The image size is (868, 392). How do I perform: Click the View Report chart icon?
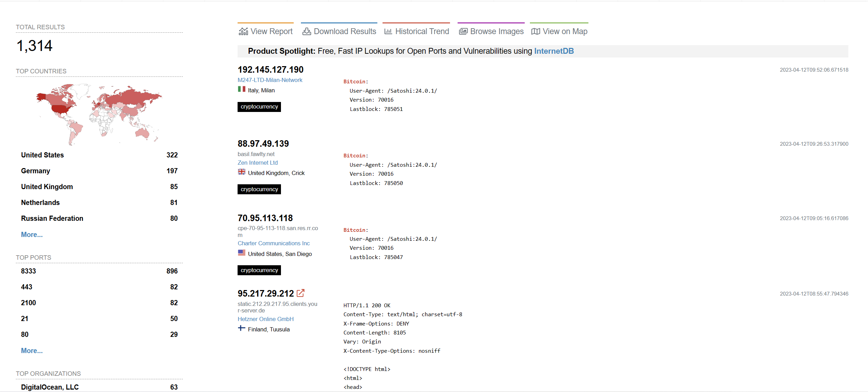[243, 31]
